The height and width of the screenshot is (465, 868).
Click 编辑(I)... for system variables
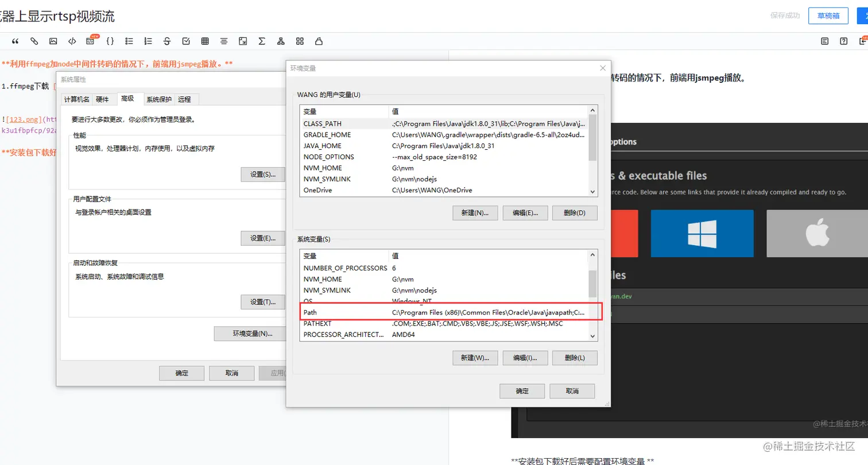[525, 358]
